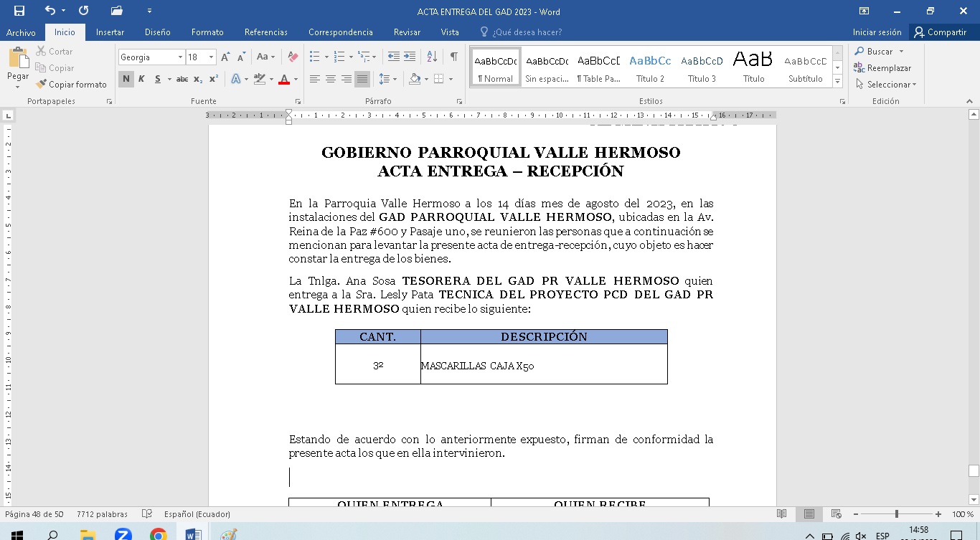Click the Compartir button
The width and height of the screenshot is (980, 540).
[940, 32]
